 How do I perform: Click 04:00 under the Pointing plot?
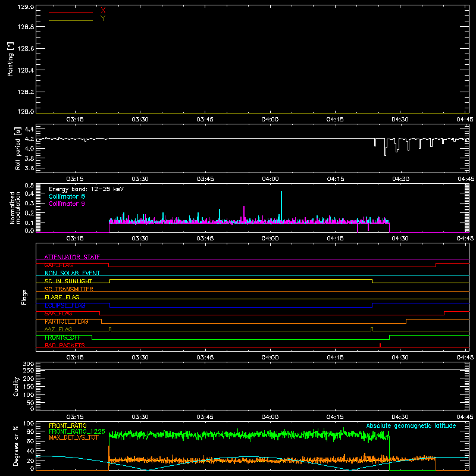(270, 120)
